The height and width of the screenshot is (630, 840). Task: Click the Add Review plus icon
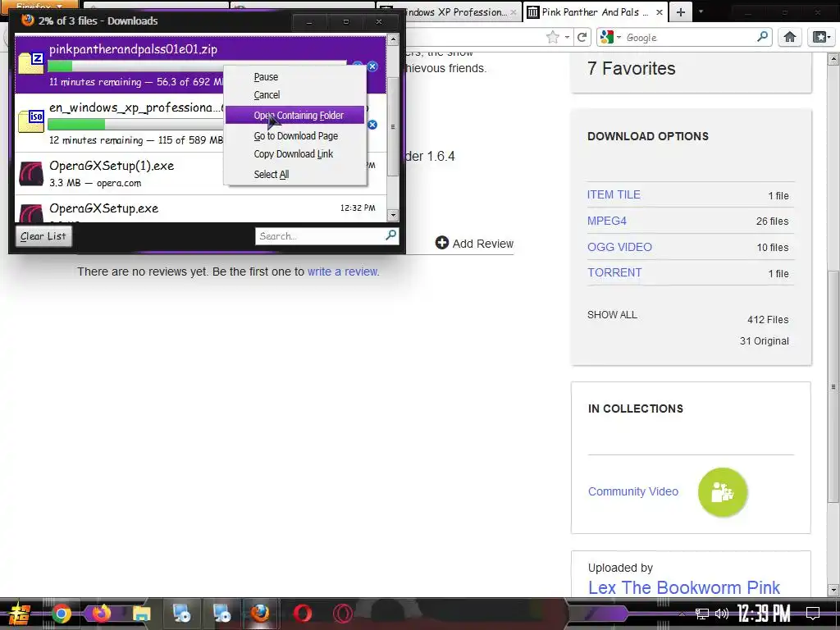tap(441, 243)
